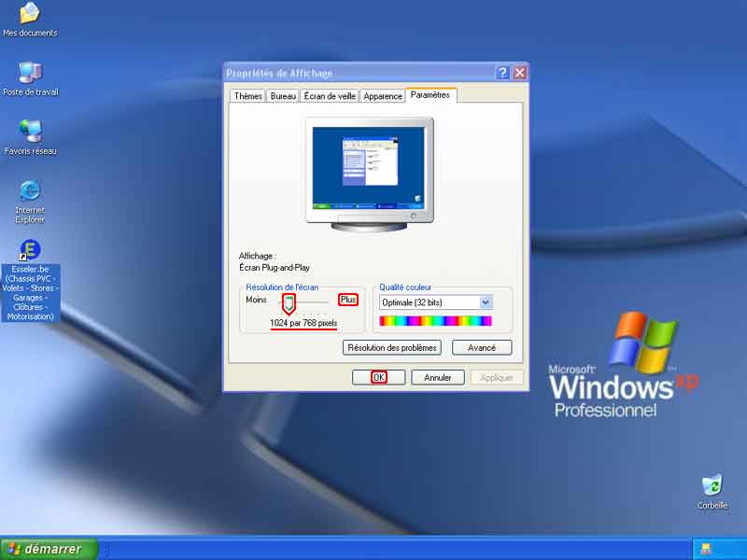This screenshot has width=747, height=560.
Task: Select the Poste de travail desktop icon
Action: click(31, 79)
